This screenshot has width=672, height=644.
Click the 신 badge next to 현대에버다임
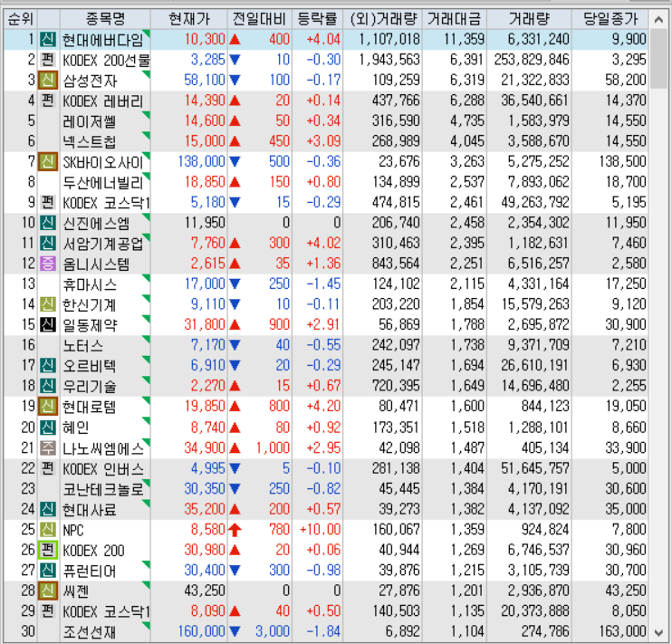point(48,40)
